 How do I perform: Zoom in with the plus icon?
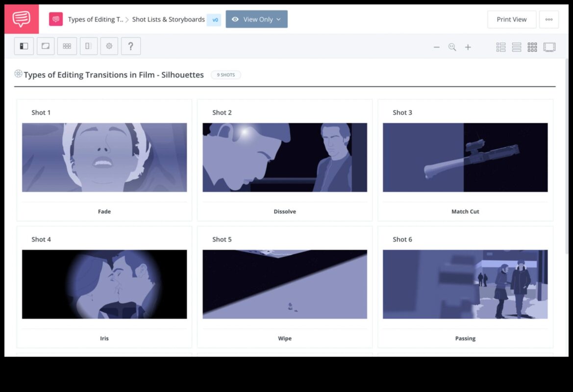pos(468,47)
